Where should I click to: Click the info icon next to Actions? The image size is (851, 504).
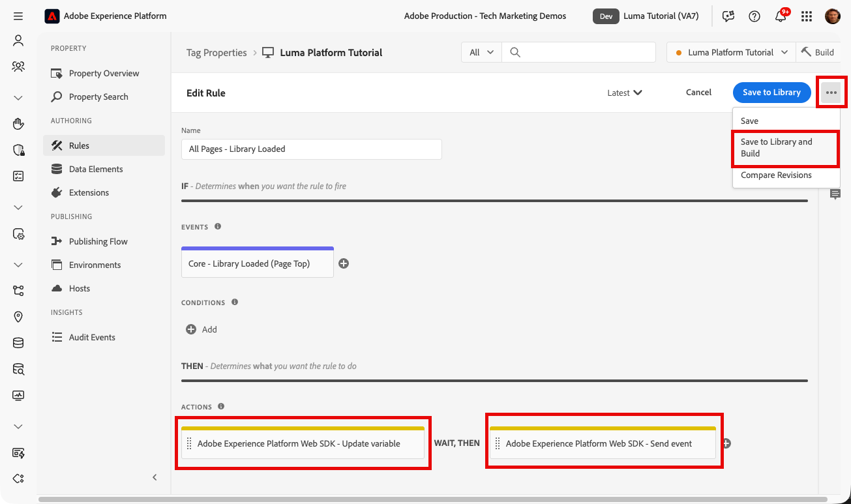tap(221, 407)
